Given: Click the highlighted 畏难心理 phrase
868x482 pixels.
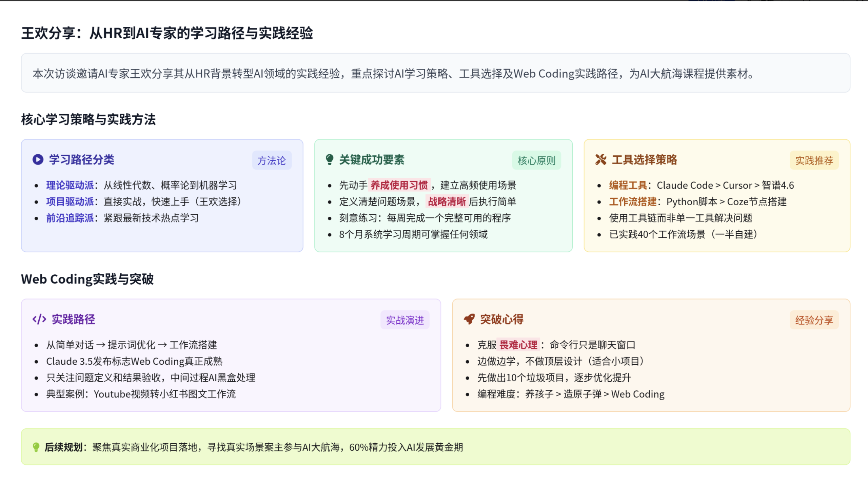Looking at the screenshot, I should coord(518,345).
